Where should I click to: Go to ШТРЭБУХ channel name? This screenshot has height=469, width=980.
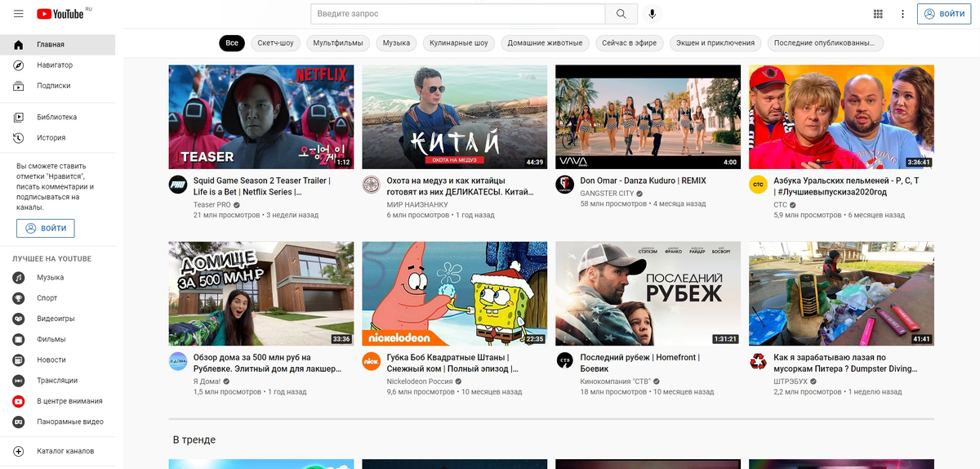[x=791, y=381]
